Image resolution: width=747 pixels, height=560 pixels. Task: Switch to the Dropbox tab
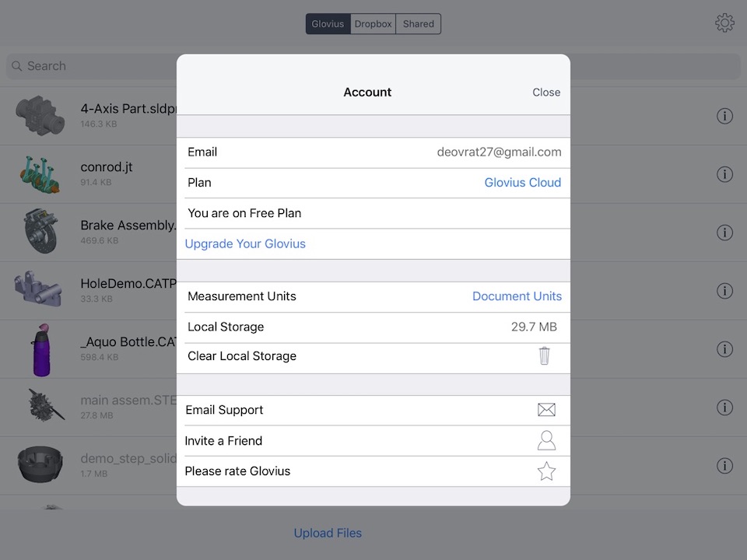373,24
